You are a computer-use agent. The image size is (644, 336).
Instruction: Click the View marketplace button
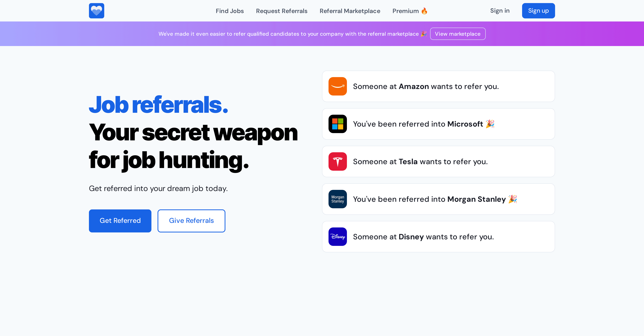coord(458,34)
